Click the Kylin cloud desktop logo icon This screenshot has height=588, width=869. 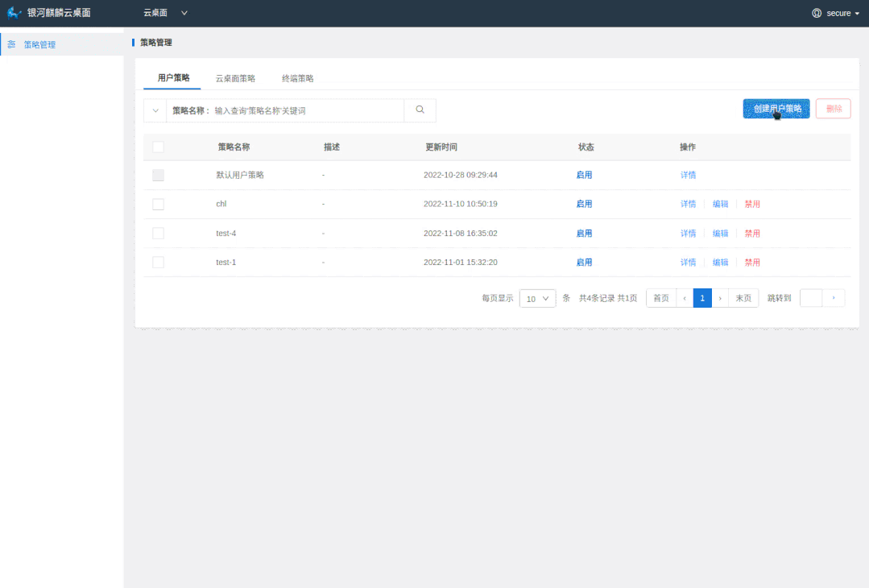[14, 13]
